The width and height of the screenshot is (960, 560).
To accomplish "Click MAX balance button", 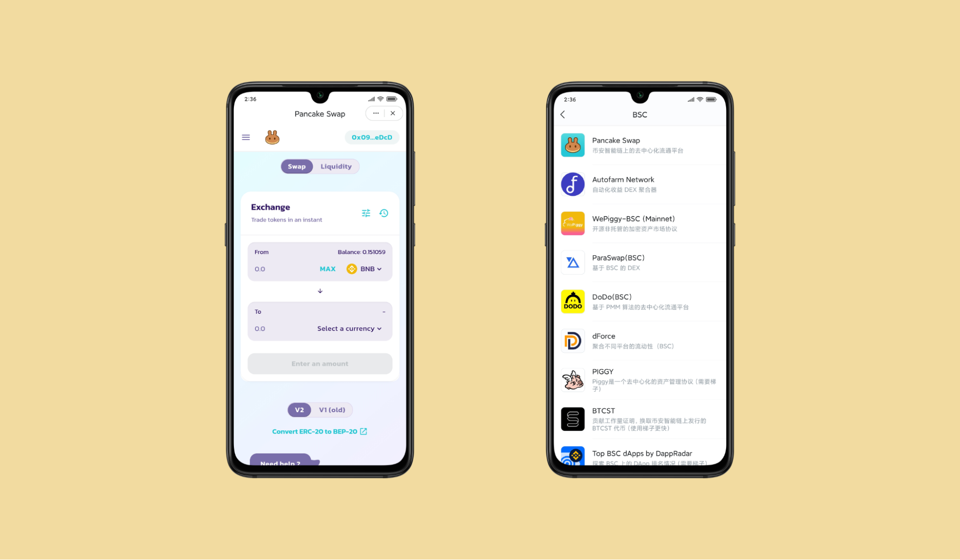I will (328, 269).
